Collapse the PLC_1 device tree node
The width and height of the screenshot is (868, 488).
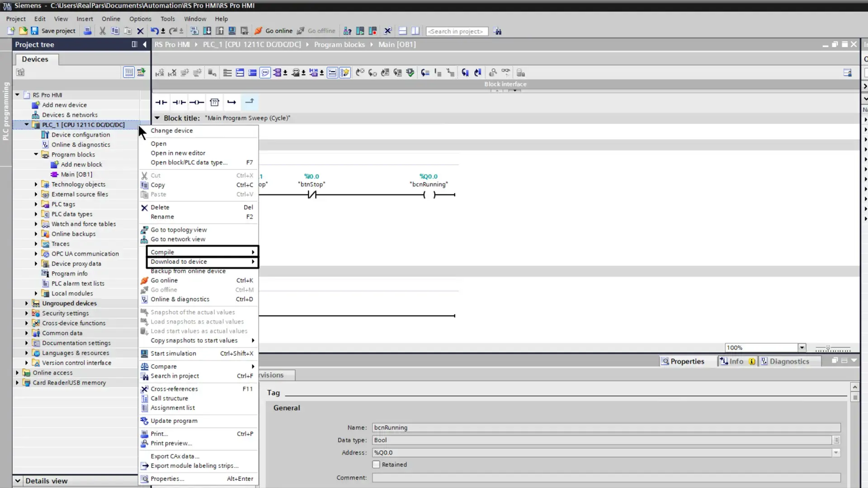(x=27, y=125)
